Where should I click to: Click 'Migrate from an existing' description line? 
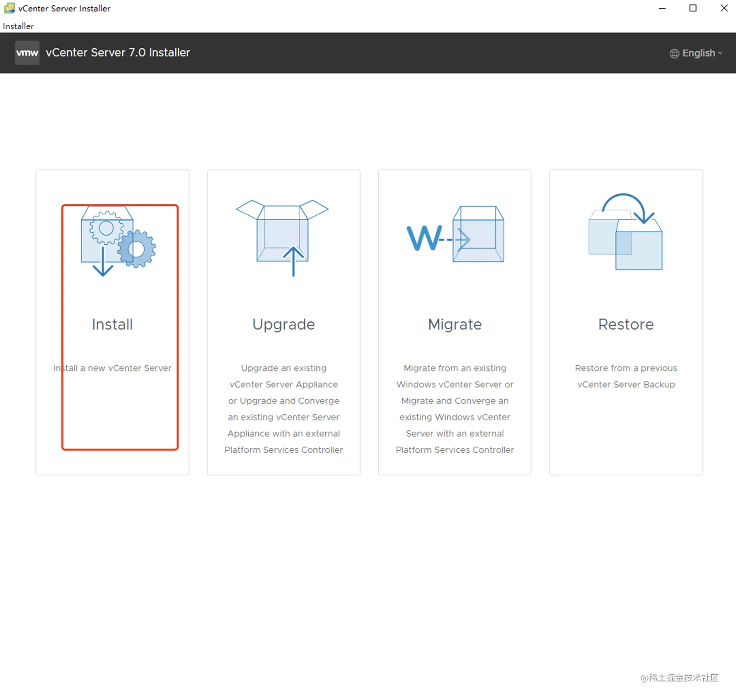coord(455,368)
